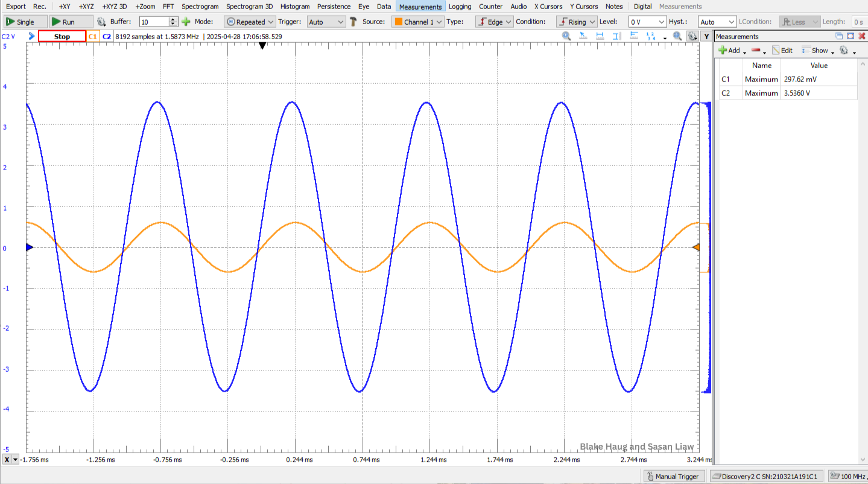Toggle channel C1 orange label

pos(92,36)
